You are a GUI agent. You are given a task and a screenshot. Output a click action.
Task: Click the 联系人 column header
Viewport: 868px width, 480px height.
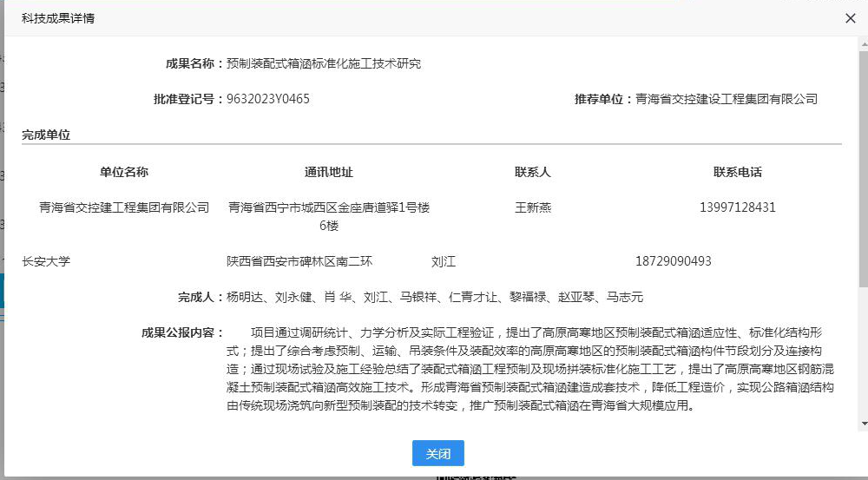point(533,172)
